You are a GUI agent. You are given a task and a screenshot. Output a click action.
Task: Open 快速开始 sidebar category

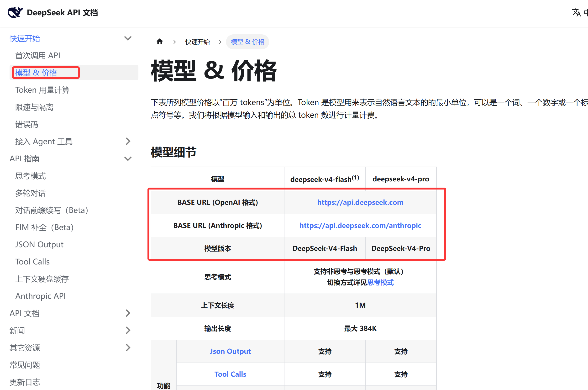[x=25, y=38]
